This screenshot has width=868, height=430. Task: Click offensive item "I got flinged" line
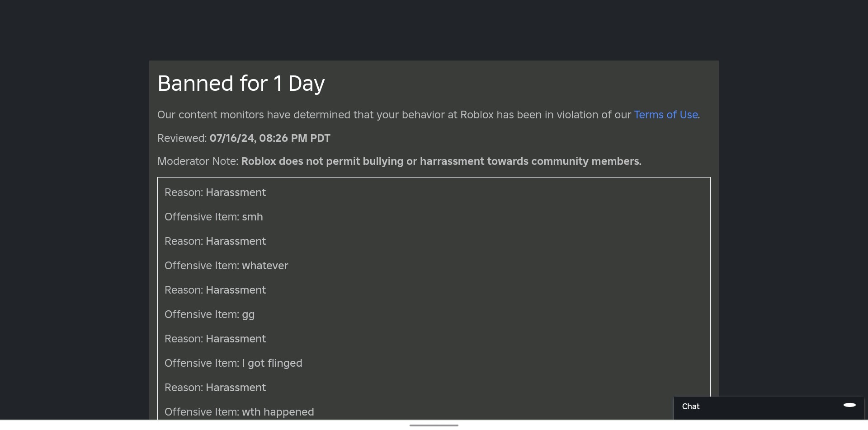(233, 363)
